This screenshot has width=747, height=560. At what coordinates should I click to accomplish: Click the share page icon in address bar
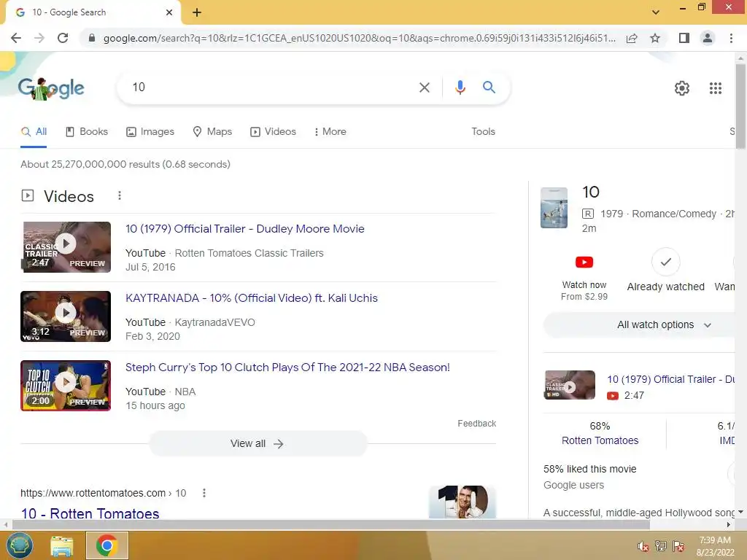pos(632,38)
